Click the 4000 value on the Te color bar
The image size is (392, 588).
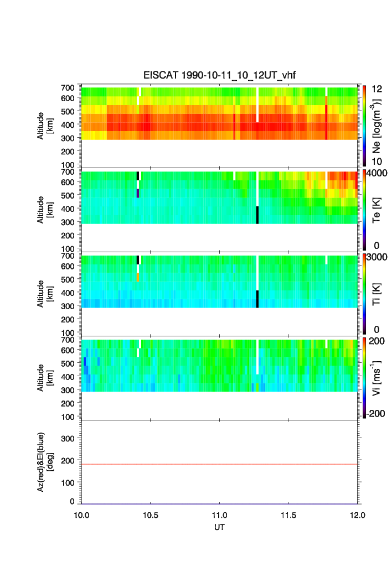pyautogui.click(x=377, y=173)
